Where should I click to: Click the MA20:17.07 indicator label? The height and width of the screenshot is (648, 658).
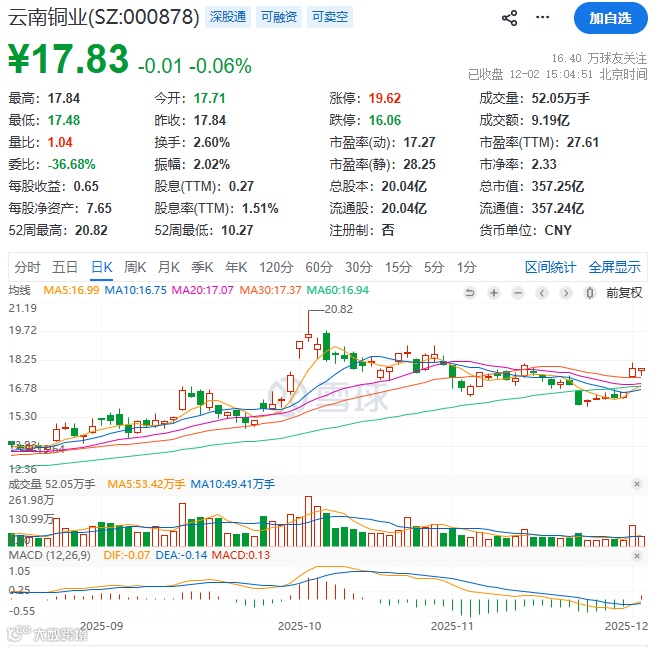[202, 290]
